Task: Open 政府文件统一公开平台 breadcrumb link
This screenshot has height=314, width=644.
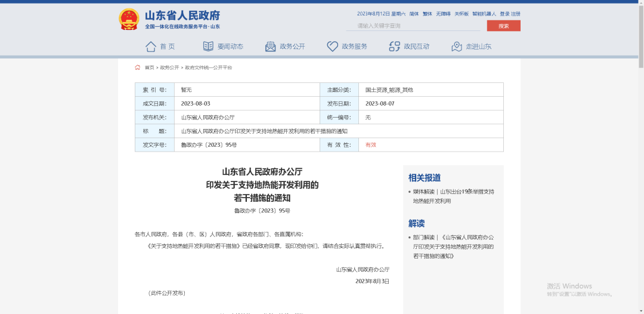Action: [208, 67]
